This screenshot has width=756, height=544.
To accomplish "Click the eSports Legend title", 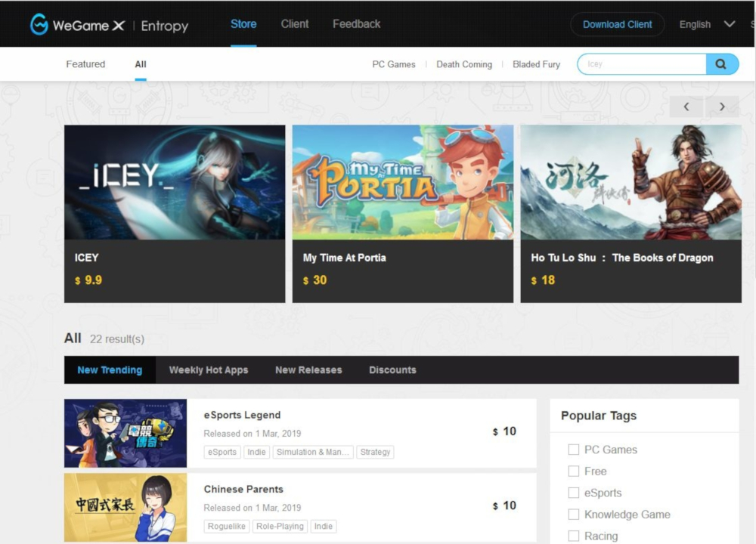I will [x=242, y=415].
